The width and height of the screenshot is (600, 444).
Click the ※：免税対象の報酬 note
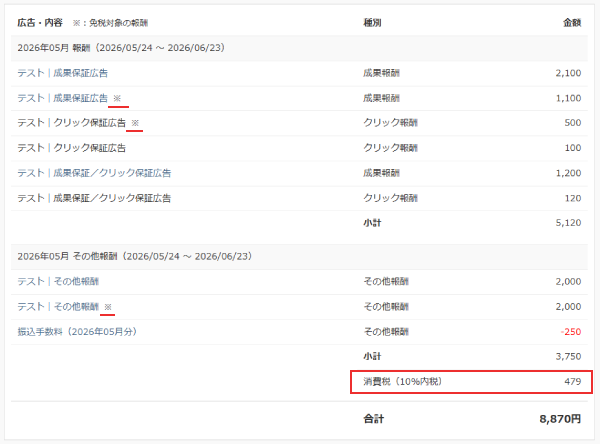[110, 23]
